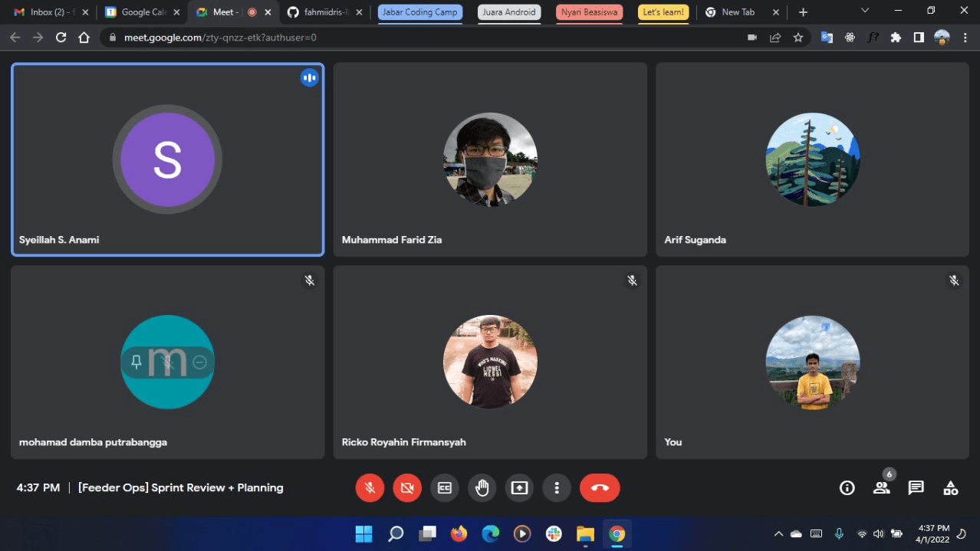Image resolution: width=980 pixels, height=551 pixels.
Task: Click the Present now screen share icon
Action: click(519, 487)
